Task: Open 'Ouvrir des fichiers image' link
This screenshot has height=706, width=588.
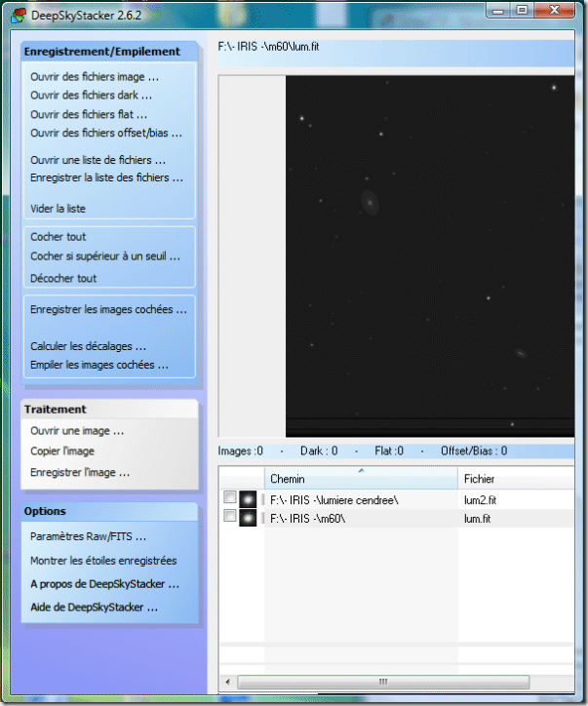Action: [95, 77]
